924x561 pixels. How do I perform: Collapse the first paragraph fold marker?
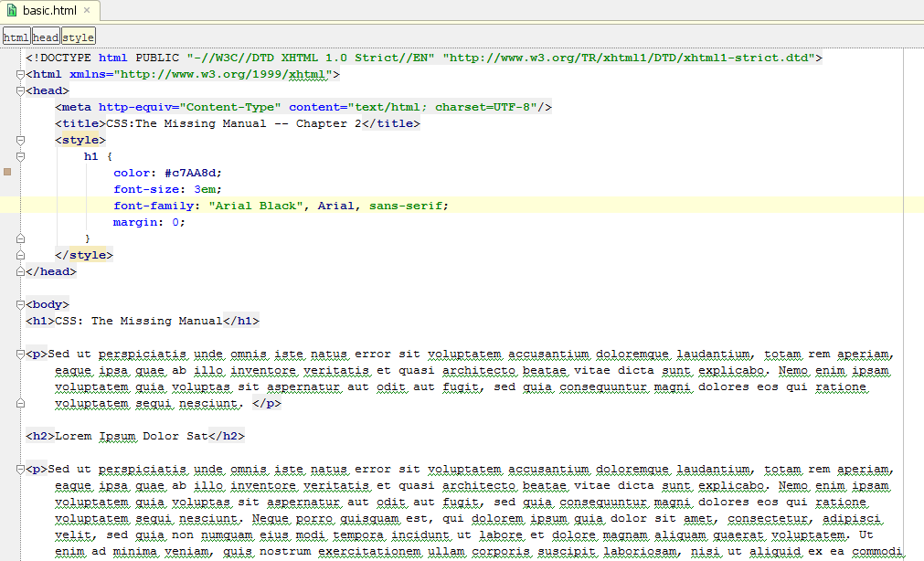(20, 353)
